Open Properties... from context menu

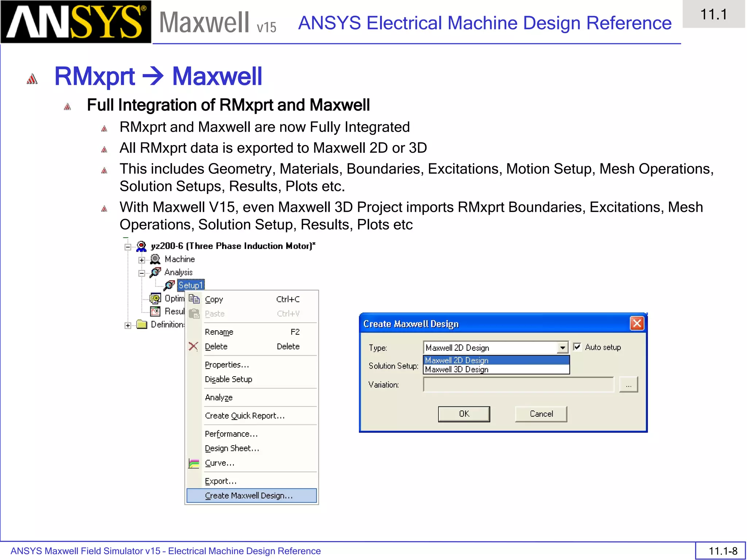click(x=252, y=365)
